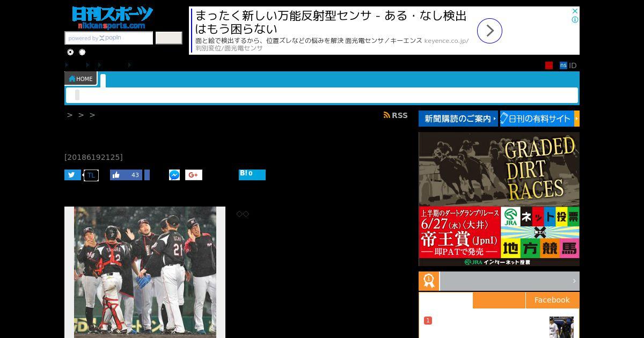Share the article on Twitter
This screenshot has height=338, width=644.
tap(72, 175)
